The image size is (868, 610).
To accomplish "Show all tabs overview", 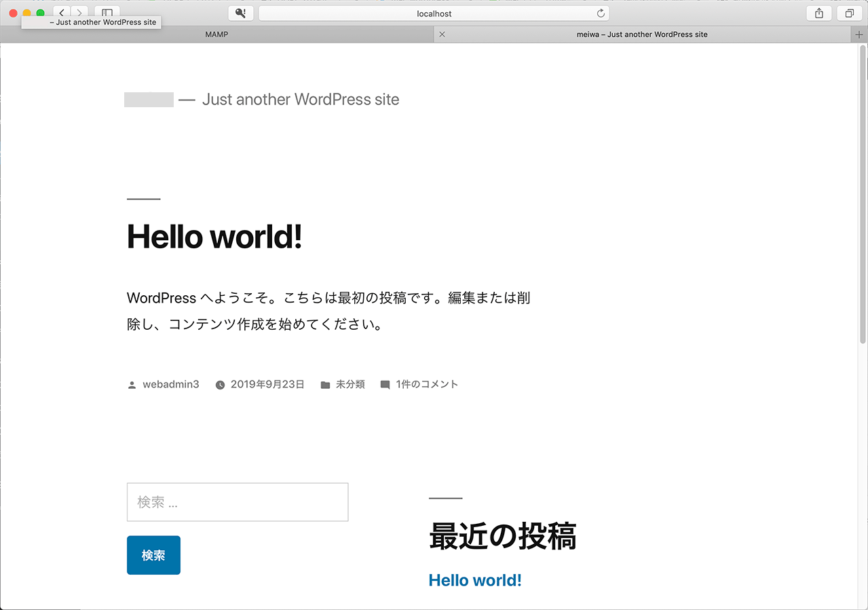I will pyautogui.click(x=849, y=14).
